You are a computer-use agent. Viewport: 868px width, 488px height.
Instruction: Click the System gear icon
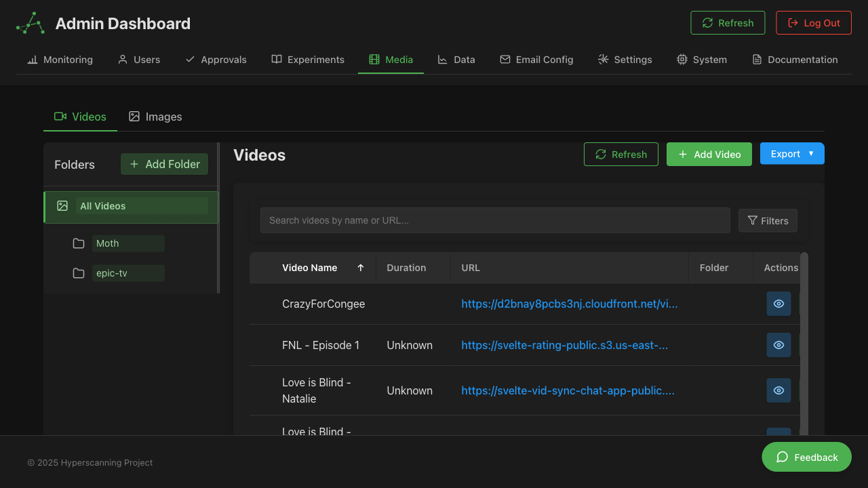(682, 60)
